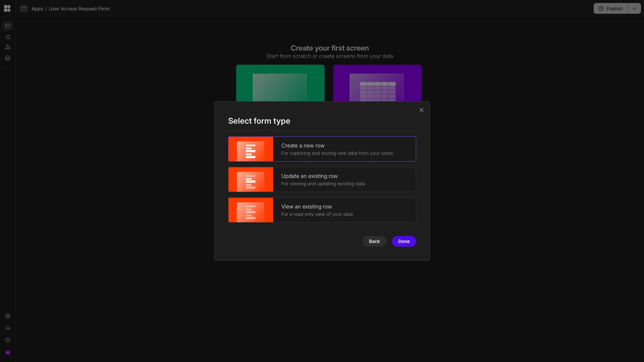Open the flows panel in the sidebar

(x=7, y=37)
